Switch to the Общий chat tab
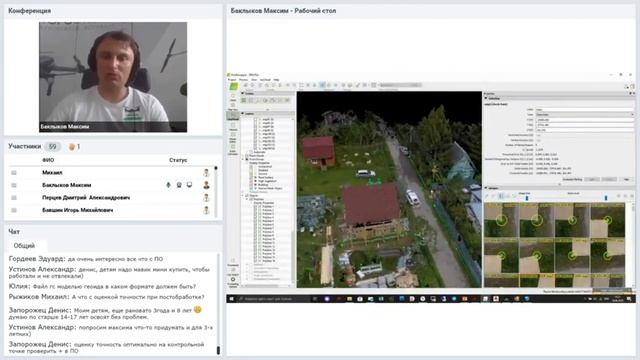The width and height of the screenshot is (640, 360). point(24,246)
